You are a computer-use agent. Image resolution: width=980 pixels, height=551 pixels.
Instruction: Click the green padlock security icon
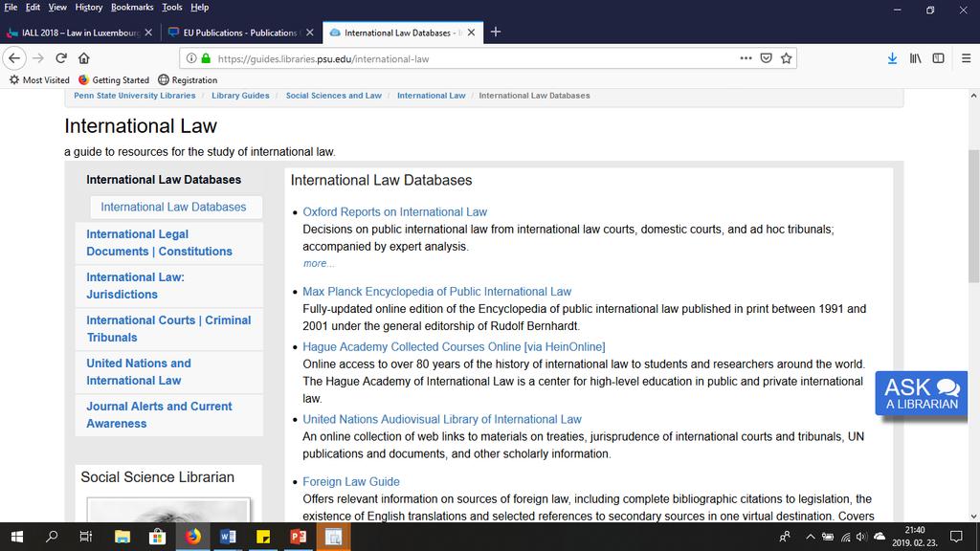(x=206, y=58)
